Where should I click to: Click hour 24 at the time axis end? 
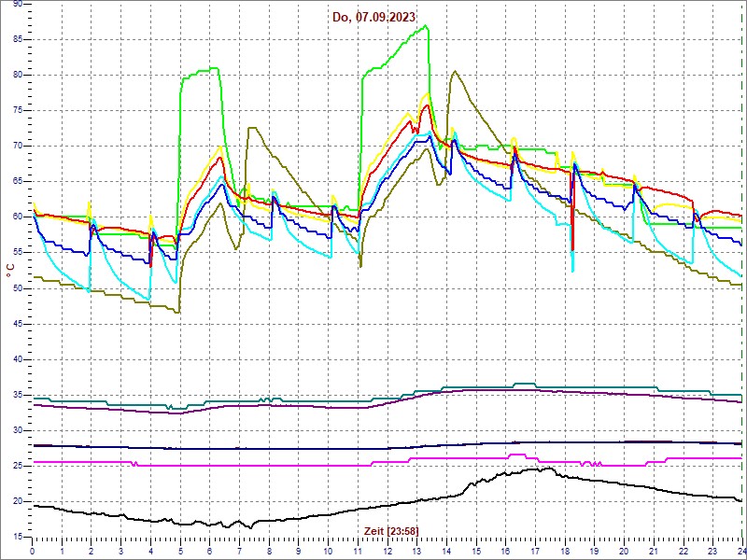(x=740, y=552)
